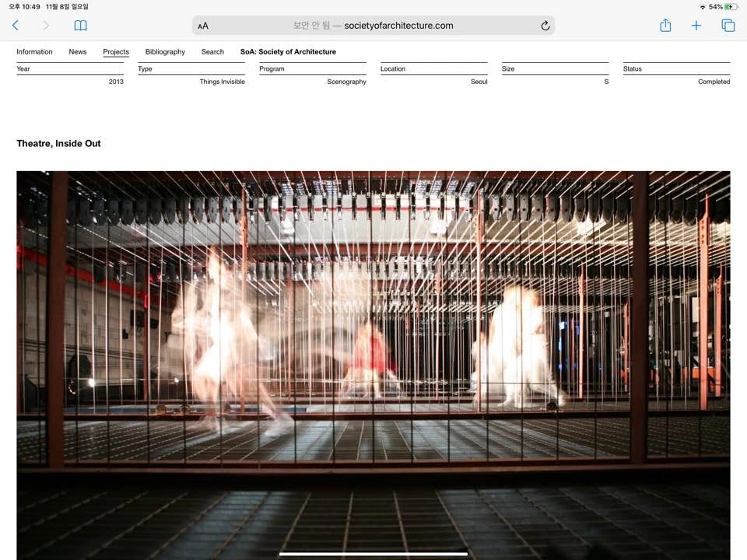Image resolution: width=747 pixels, height=560 pixels.
Task: Click the S size value
Action: point(606,82)
